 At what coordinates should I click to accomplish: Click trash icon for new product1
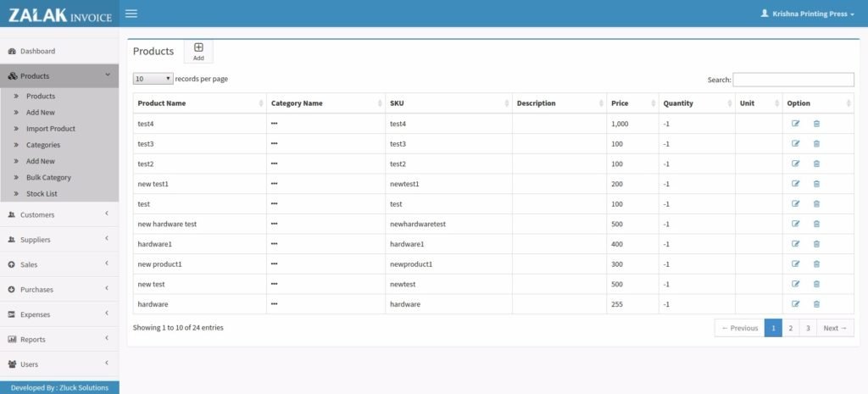point(816,264)
